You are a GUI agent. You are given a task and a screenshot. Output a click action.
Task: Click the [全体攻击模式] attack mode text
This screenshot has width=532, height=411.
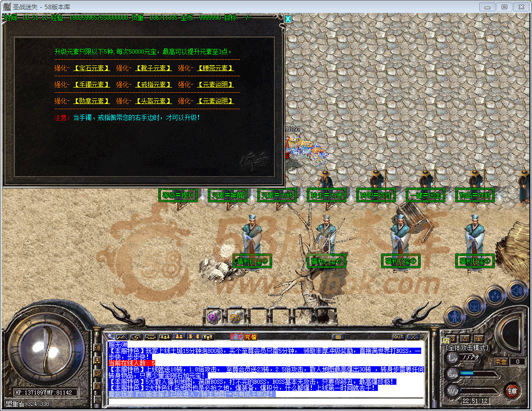pyautogui.click(x=467, y=348)
